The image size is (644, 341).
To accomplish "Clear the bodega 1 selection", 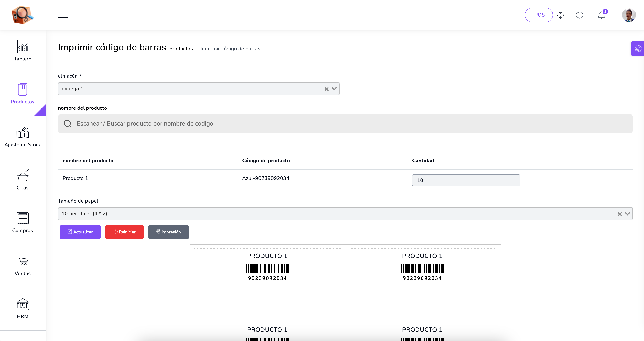I will tap(326, 89).
